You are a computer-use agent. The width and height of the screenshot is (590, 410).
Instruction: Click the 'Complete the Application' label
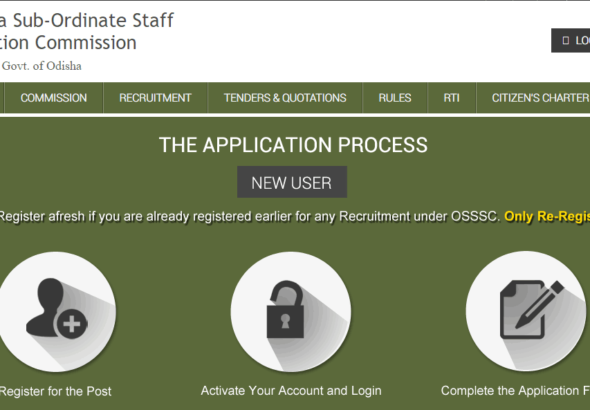point(515,390)
